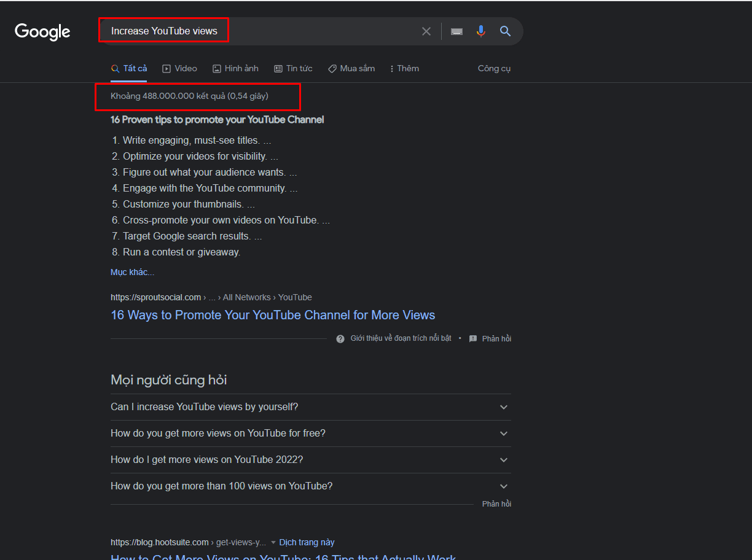Image resolution: width=752 pixels, height=560 pixels.
Task: Click Dịch trang này translate link
Action: coord(307,542)
